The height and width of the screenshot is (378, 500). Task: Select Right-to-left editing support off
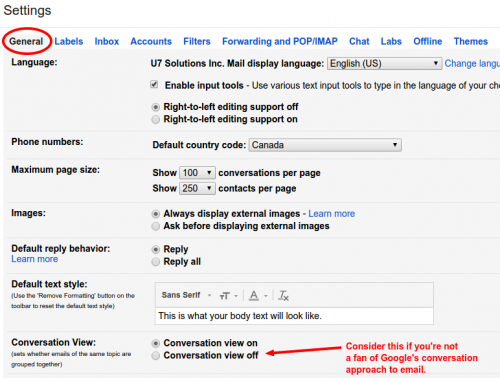(155, 107)
